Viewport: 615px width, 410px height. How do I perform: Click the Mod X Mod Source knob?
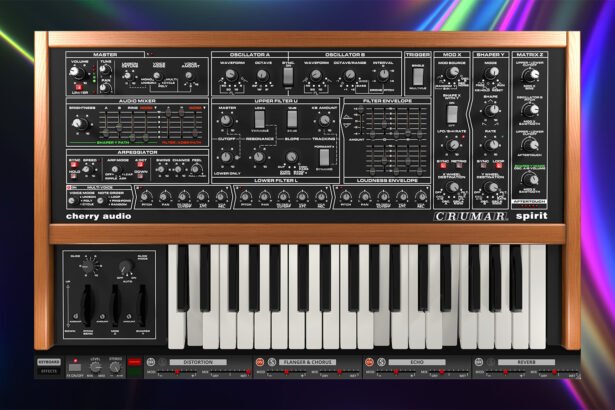[x=453, y=73]
